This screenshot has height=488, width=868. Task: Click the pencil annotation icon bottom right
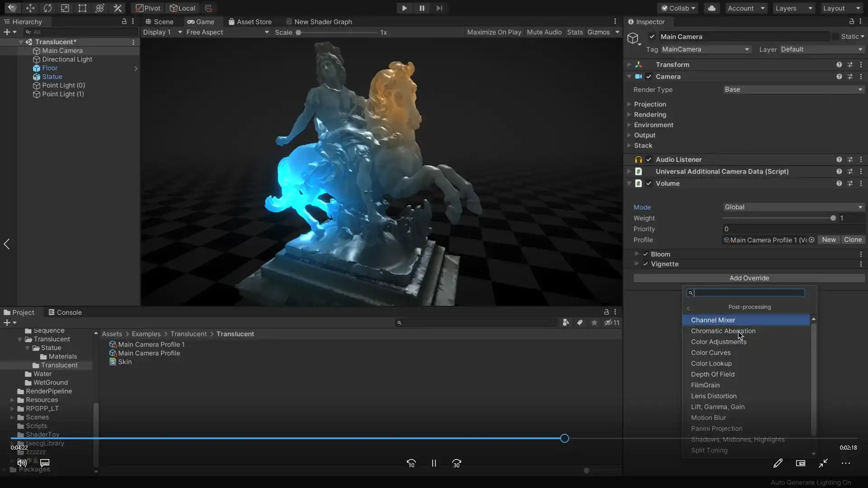click(778, 463)
